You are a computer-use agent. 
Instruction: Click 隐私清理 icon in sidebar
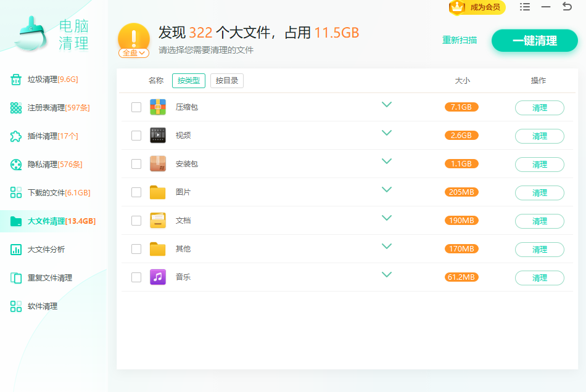(16, 165)
